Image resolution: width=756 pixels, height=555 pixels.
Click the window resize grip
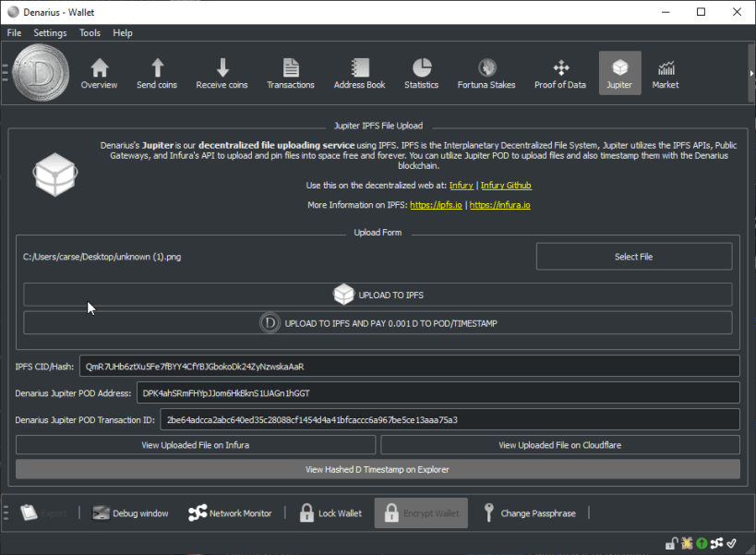pos(750,549)
